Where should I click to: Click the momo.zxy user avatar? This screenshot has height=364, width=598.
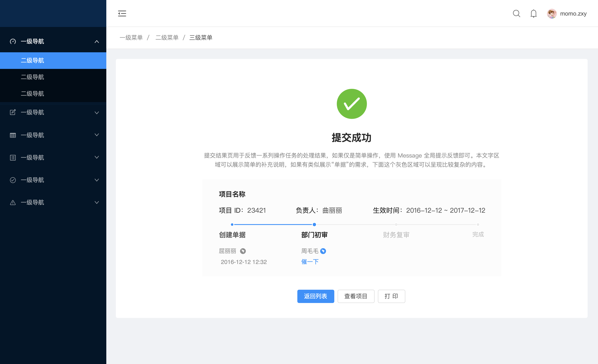(551, 13)
